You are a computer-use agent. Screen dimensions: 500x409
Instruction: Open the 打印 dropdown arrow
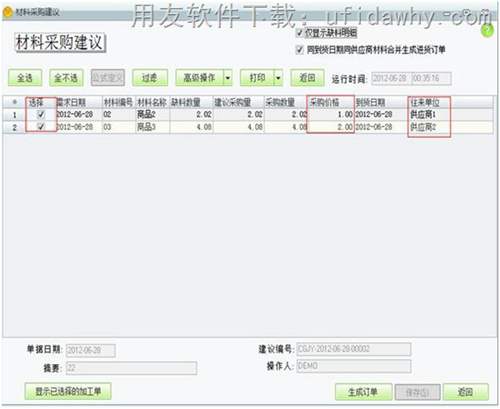(x=278, y=78)
